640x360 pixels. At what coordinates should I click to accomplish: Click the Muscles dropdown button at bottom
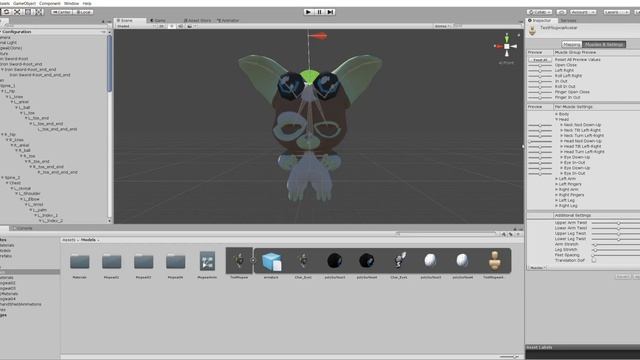click(x=538, y=268)
